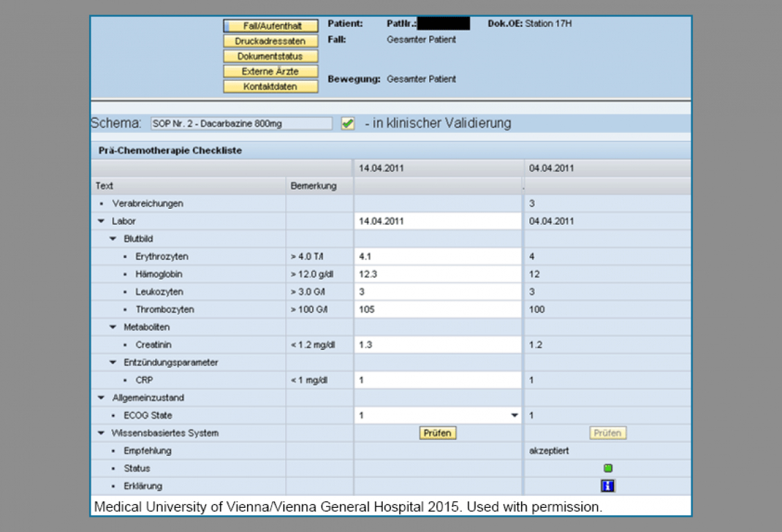This screenshot has height=532, width=782.
Task: Click the blue info icon in Erklärung row
Action: click(x=608, y=486)
